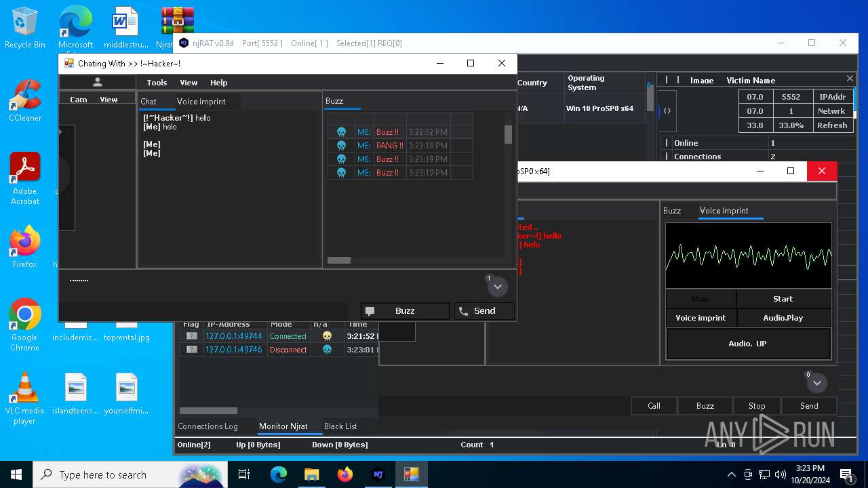Screen dimensions: 868x488
Task: Click the Call button in victim chat
Action: [654, 406]
